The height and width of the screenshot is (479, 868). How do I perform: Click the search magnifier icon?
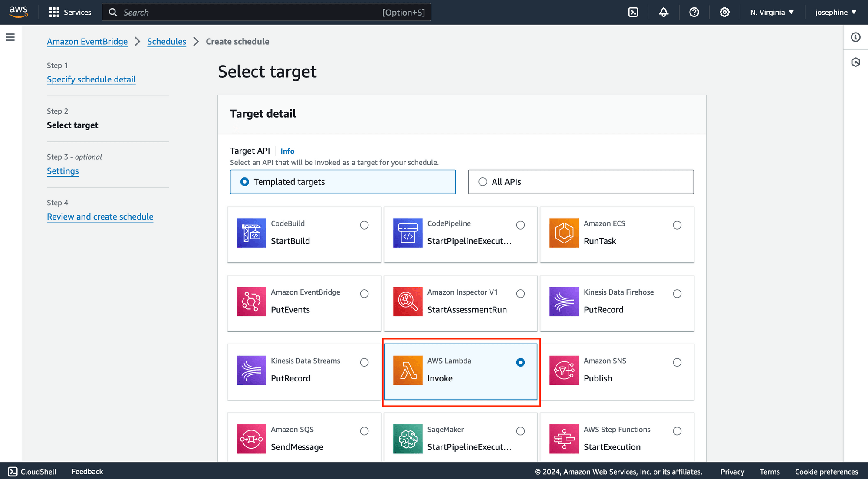[x=113, y=12]
